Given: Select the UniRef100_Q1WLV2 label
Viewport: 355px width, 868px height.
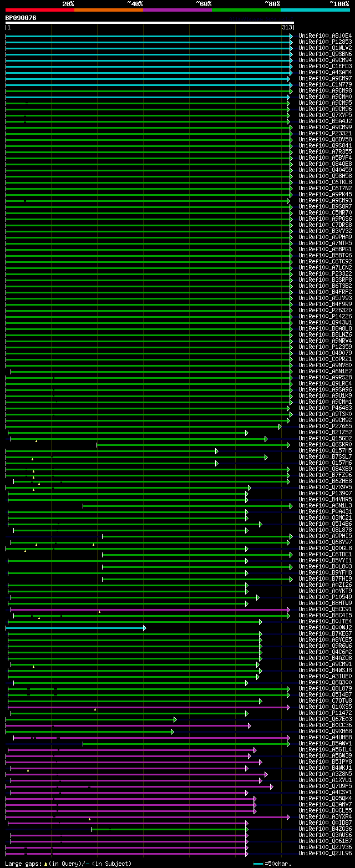Looking at the screenshot, I should tap(325, 48).
